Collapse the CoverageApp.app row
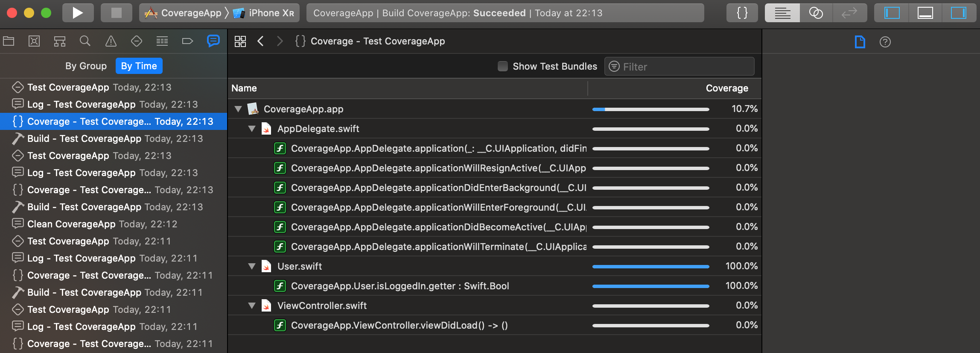 (238, 109)
